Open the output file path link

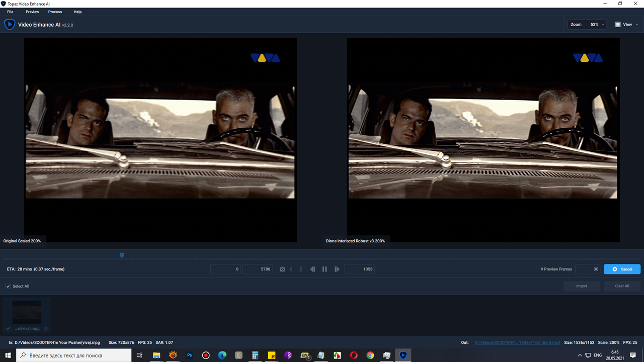[x=518, y=342]
